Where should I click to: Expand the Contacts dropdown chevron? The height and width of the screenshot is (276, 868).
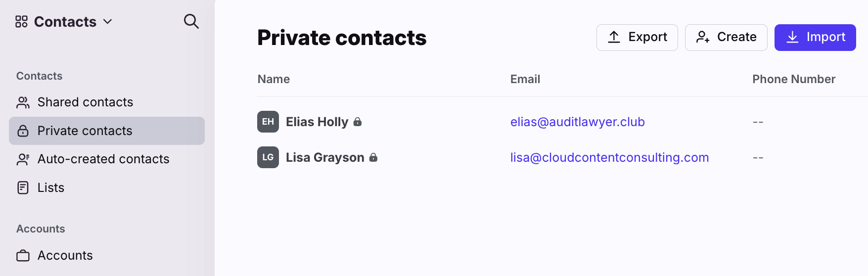107,22
